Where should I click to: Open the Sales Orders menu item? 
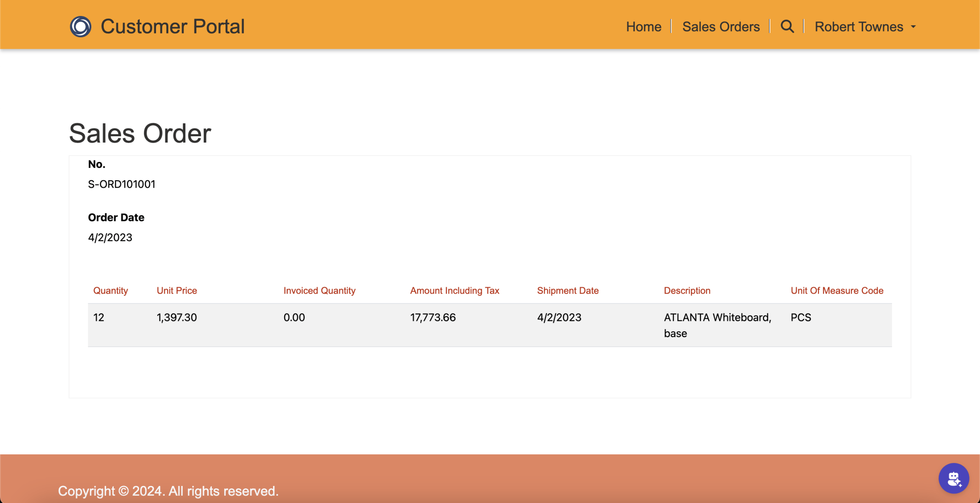721,27
